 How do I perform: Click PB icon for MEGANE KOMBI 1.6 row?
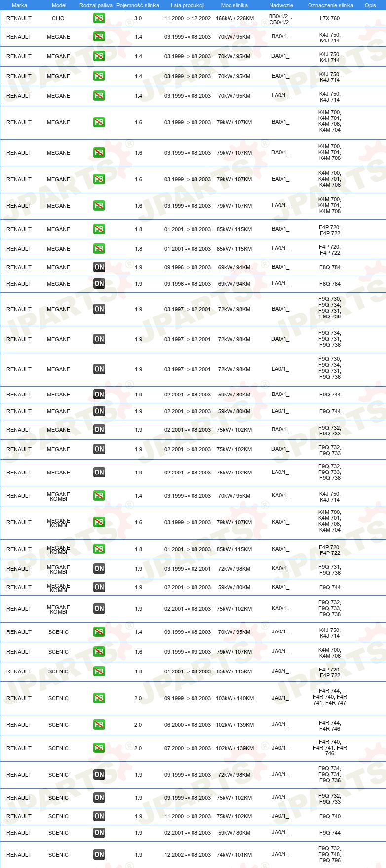pyautogui.click(x=99, y=522)
